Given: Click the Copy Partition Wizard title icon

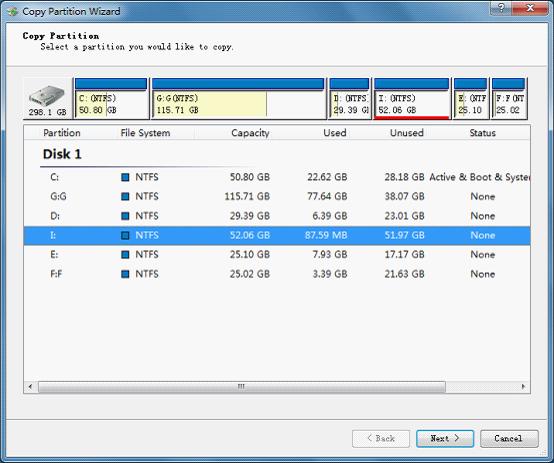Looking at the screenshot, I should click(x=12, y=11).
